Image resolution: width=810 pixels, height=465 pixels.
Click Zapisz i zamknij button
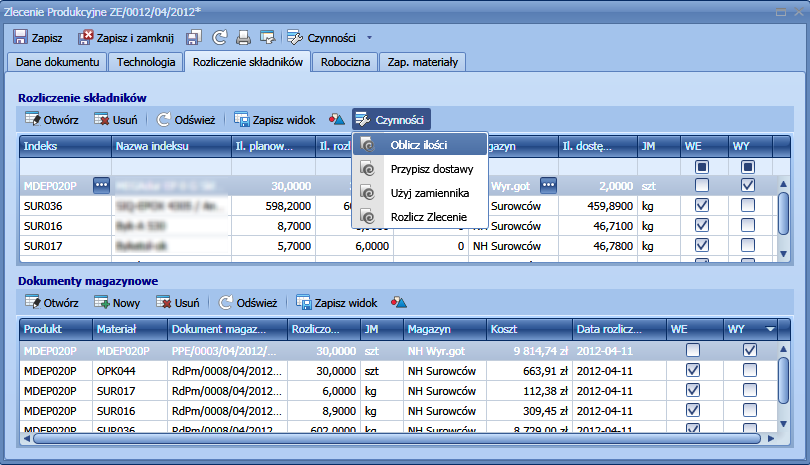tap(127, 38)
